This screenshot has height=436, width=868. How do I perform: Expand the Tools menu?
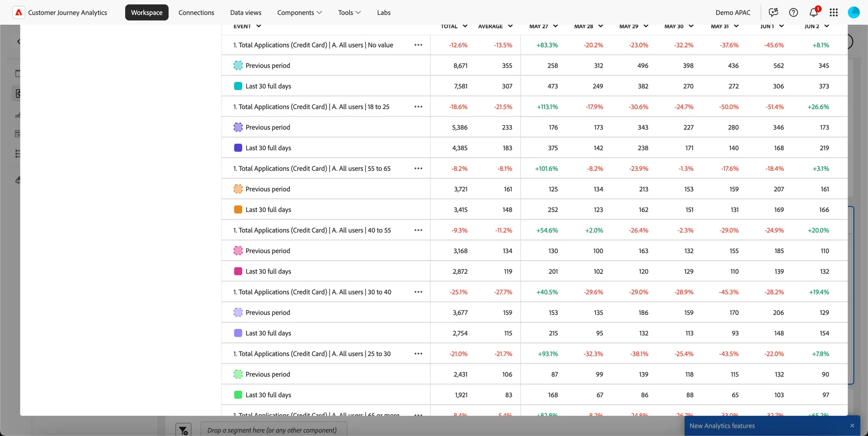(x=349, y=13)
